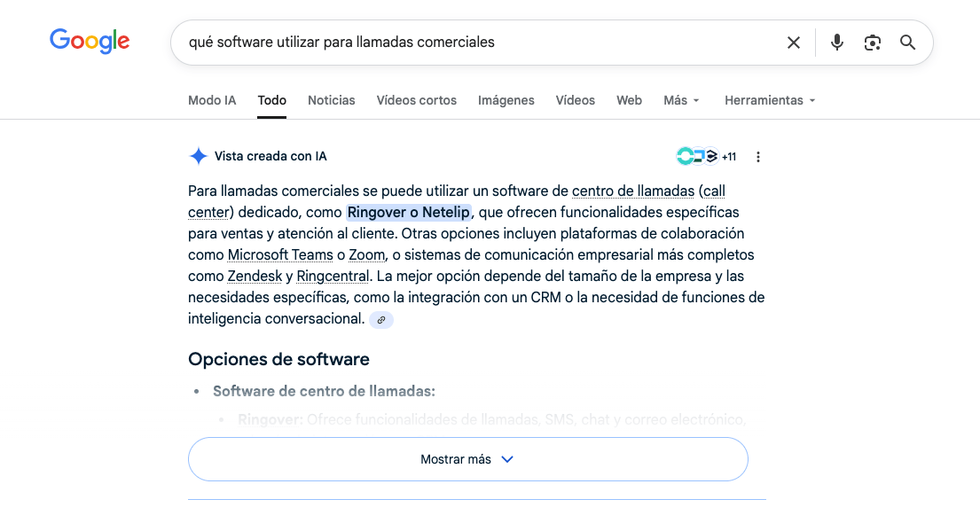Screen dimensions: 980x523
Task: Open the three-dot AI overview menu
Action: point(757,157)
